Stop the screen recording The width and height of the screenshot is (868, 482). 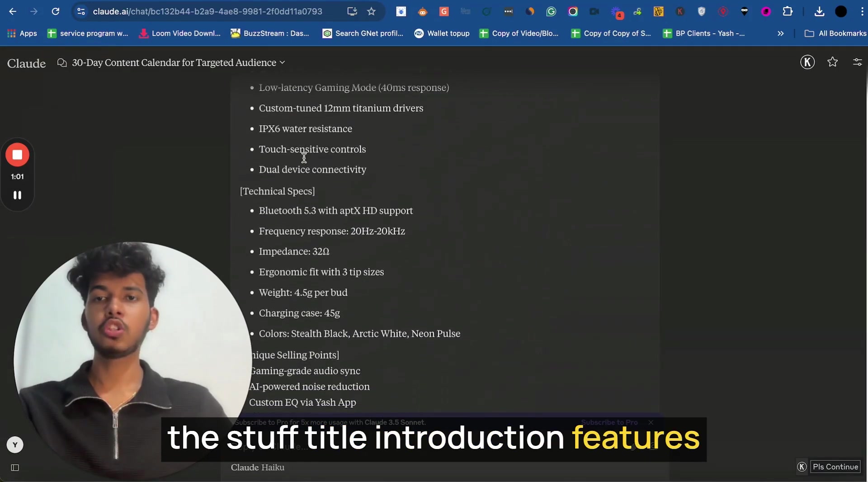pyautogui.click(x=17, y=155)
